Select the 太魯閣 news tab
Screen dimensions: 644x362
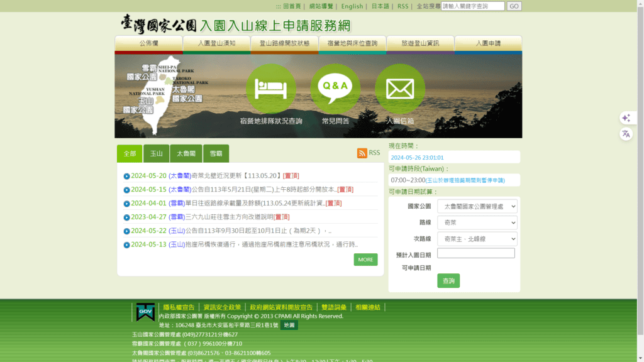tap(186, 153)
